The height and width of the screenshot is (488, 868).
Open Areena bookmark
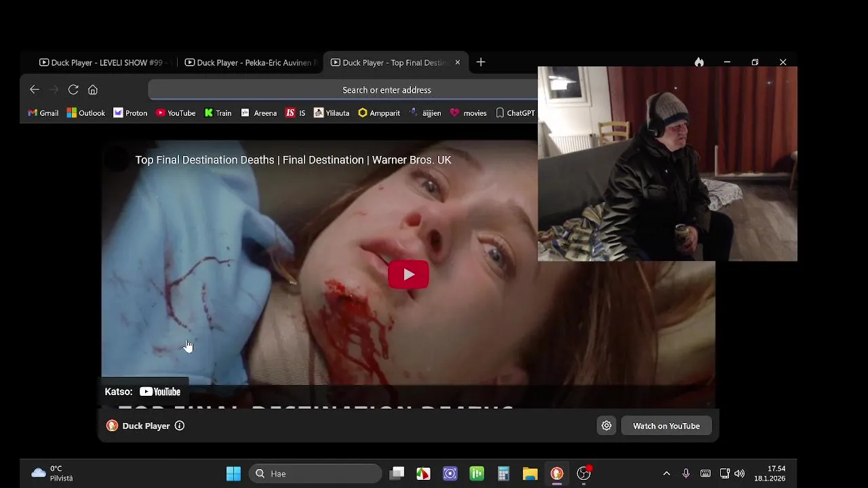[x=258, y=113]
